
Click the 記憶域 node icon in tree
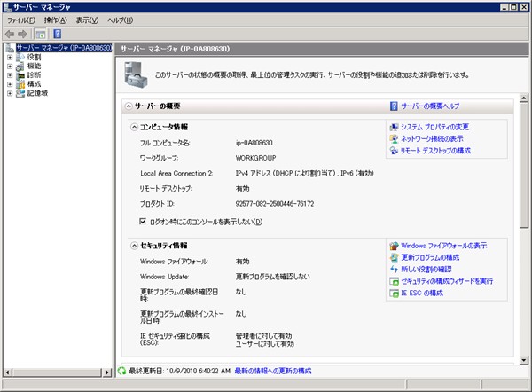click(20, 93)
